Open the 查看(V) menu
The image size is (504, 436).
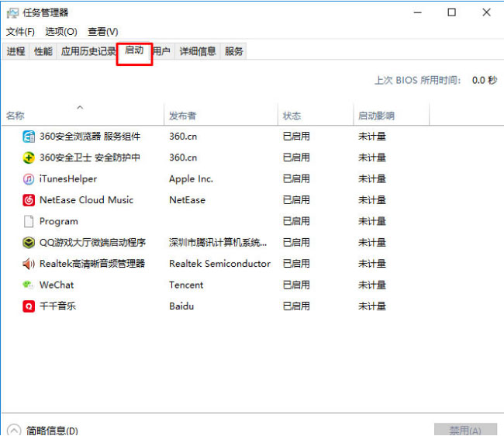[x=103, y=32]
